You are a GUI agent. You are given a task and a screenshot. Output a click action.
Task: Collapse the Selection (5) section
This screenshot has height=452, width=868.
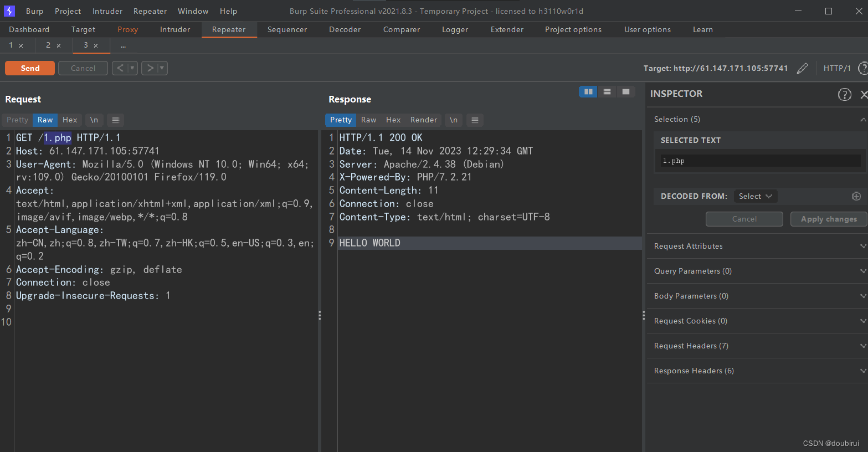(863, 120)
